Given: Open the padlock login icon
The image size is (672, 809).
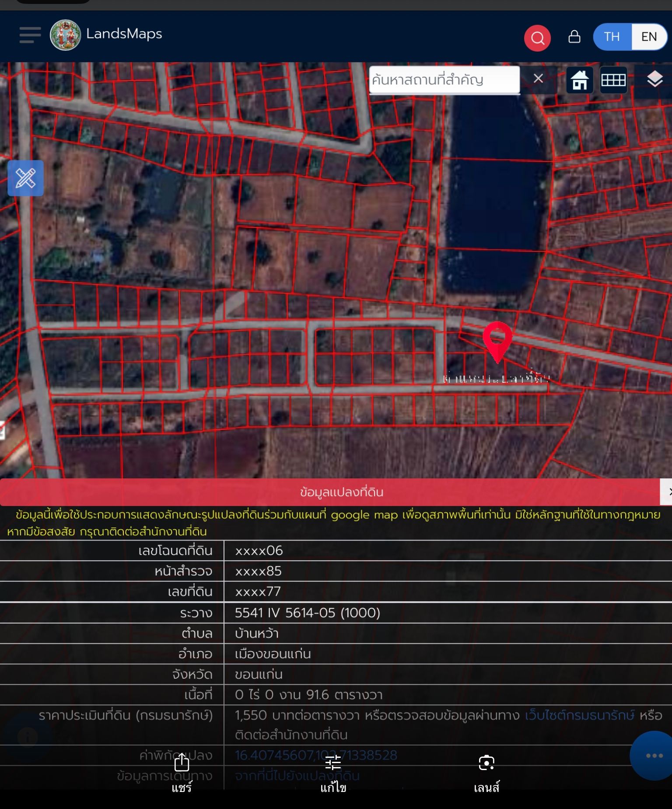Looking at the screenshot, I should pyautogui.click(x=574, y=37).
